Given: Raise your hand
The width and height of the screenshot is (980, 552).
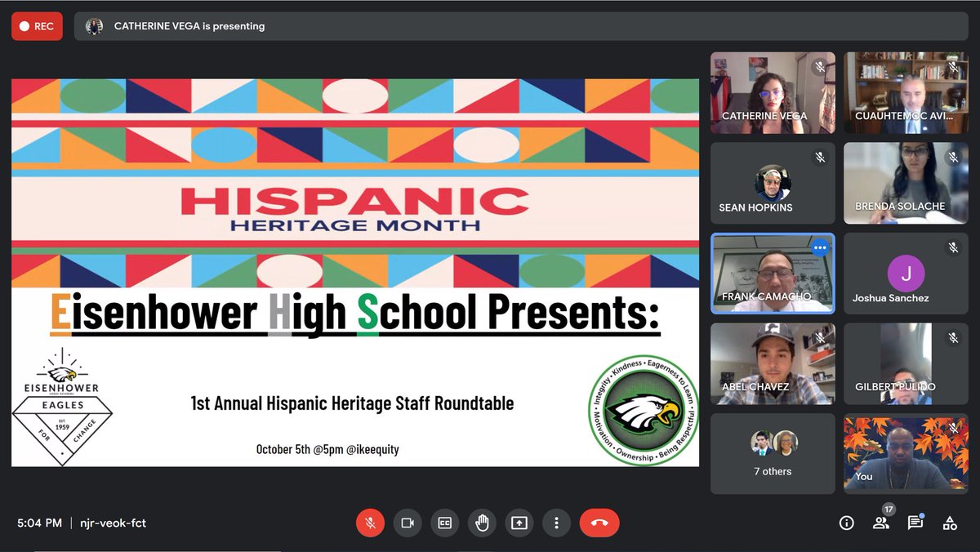Looking at the screenshot, I should [x=482, y=523].
